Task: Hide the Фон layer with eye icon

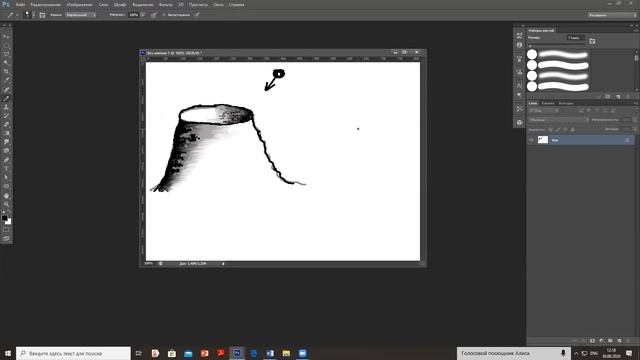Action: click(531, 140)
